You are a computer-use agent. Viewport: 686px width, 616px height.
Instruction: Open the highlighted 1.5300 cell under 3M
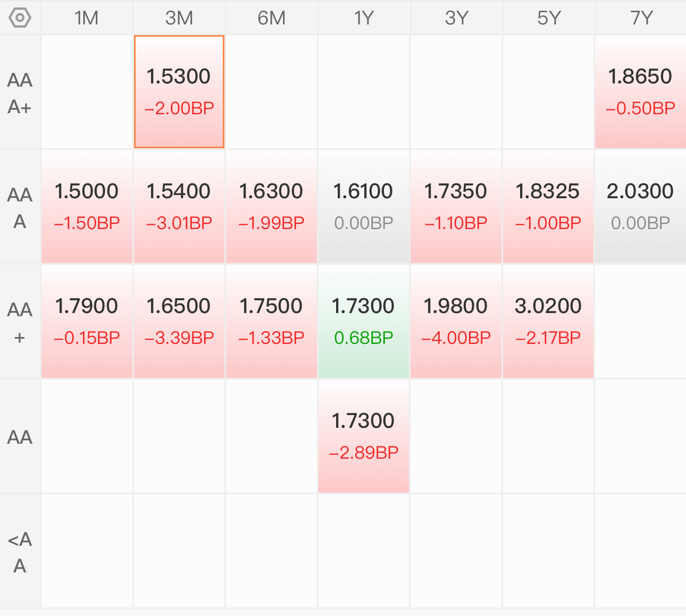click(179, 92)
